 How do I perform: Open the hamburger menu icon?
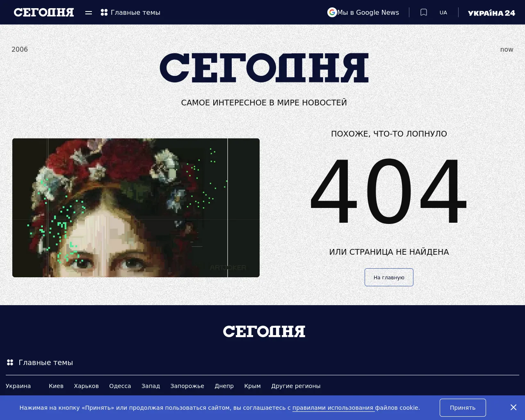[89, 13]
